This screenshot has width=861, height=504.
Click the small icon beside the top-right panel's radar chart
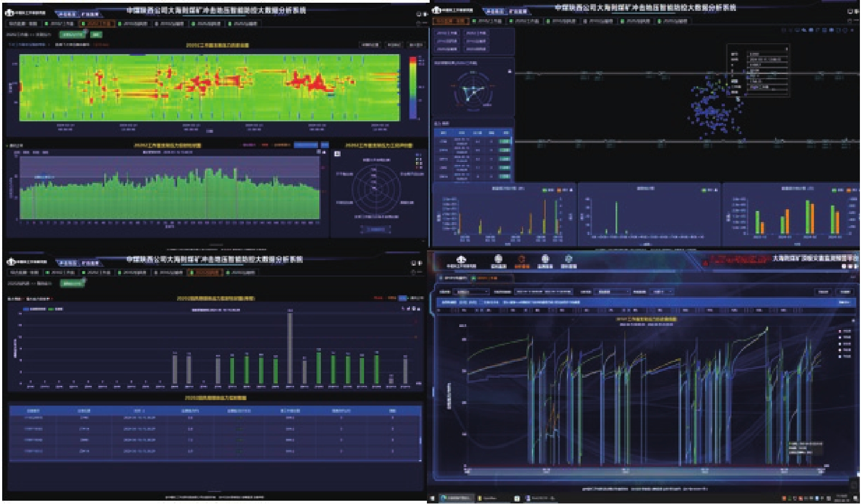[509, 72]
